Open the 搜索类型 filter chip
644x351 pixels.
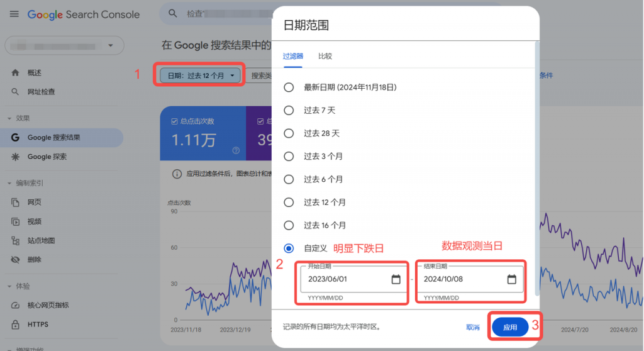point(260,75)
